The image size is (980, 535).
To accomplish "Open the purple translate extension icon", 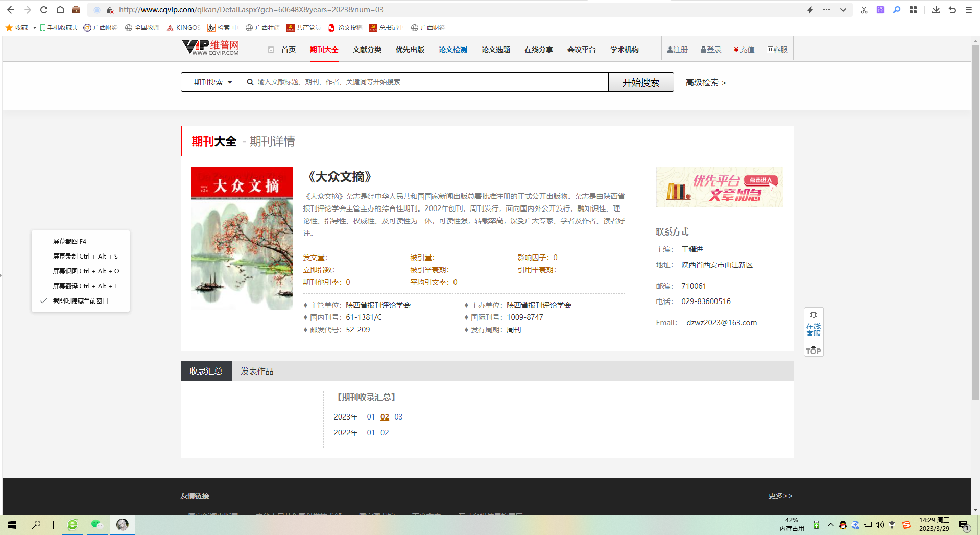I will coord(880,10).
